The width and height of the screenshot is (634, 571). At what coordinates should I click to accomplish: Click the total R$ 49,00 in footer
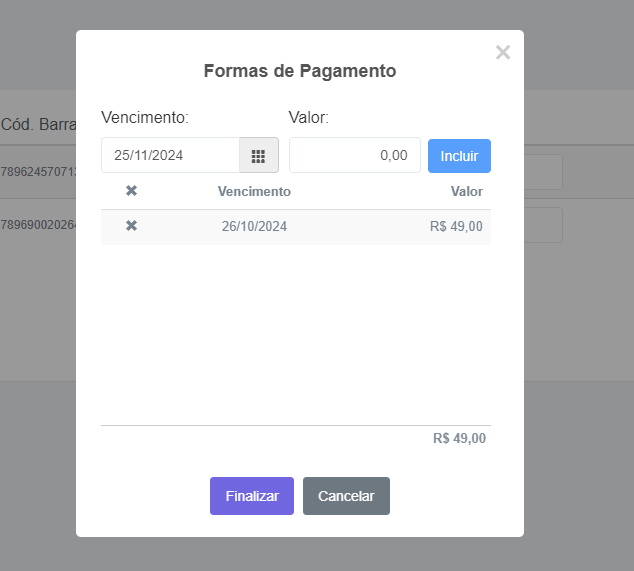click(459, 438)
